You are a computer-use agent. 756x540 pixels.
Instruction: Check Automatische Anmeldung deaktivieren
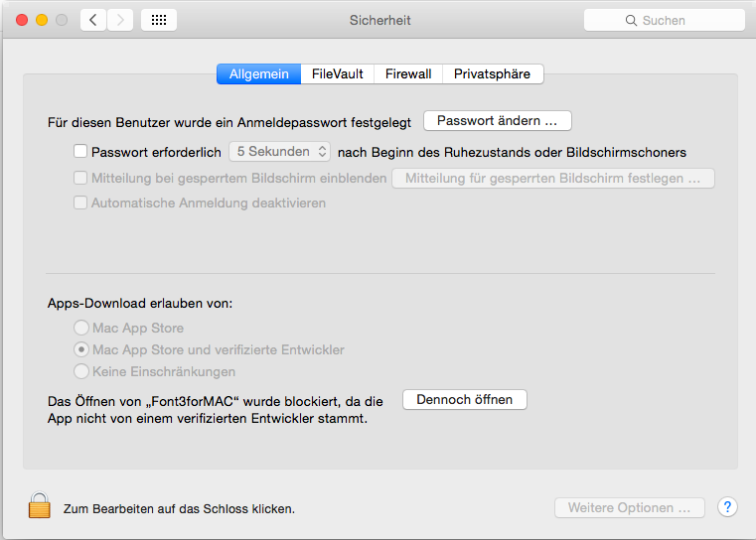[x=80, y=202]
